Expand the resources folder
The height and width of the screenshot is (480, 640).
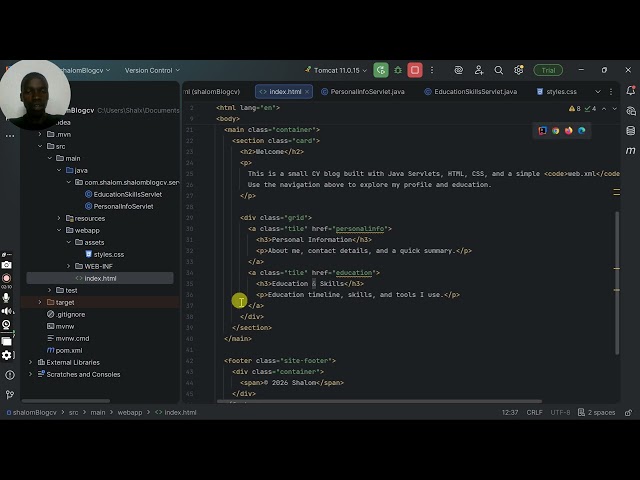[59, 218]
